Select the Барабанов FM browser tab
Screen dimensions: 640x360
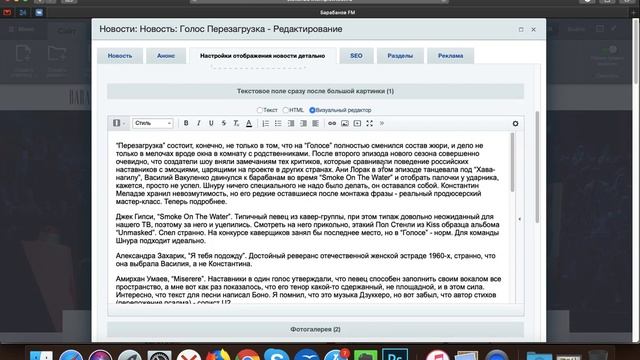337,13
